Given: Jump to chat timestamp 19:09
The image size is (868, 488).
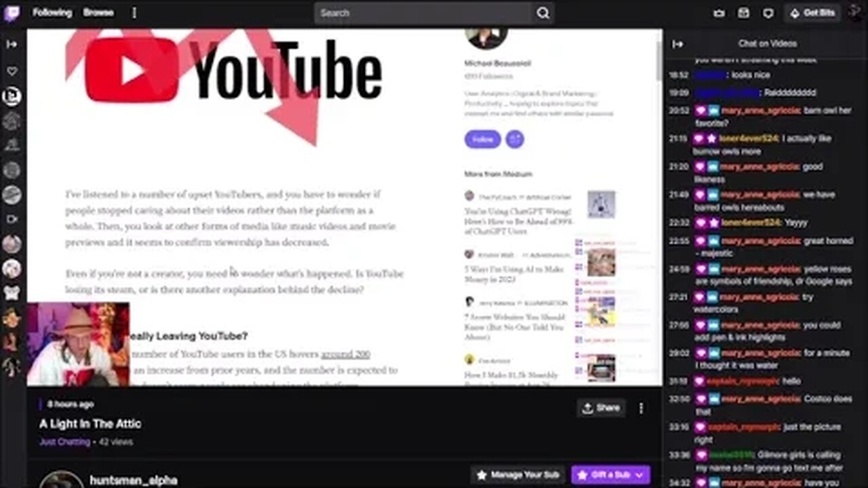Looking at the screenshot, I should (x=679, y=93).
